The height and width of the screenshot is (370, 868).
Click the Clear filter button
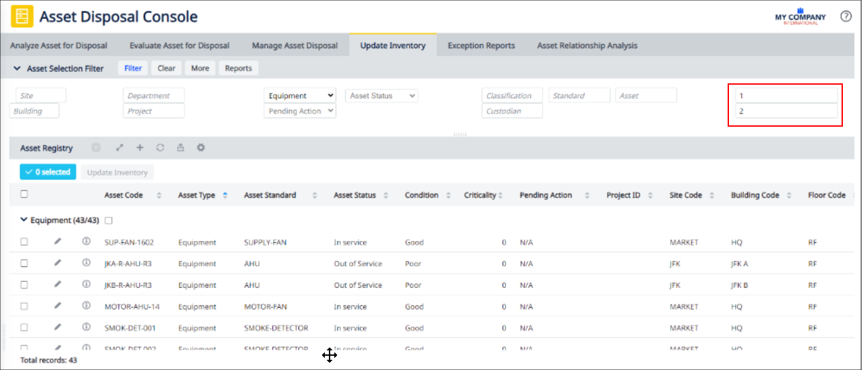166,68
